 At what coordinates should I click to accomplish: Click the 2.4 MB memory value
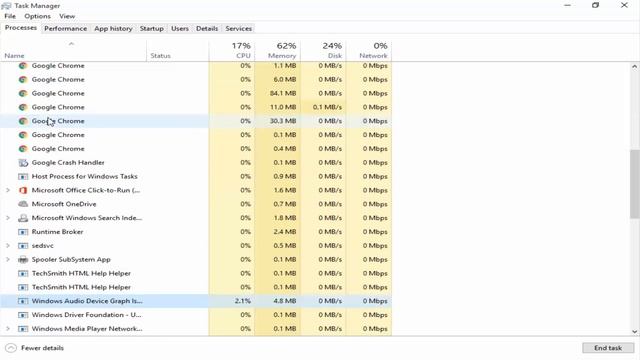[x=284, y=232]
